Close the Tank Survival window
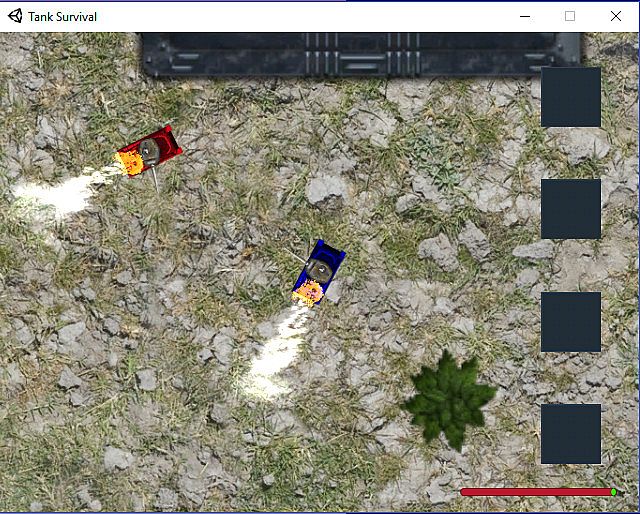 tap(616, 16)
